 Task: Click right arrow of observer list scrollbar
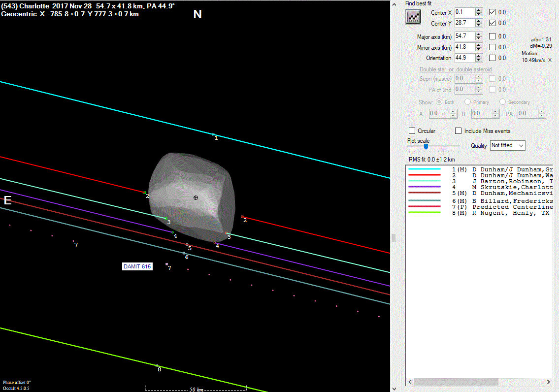[549, 382]
